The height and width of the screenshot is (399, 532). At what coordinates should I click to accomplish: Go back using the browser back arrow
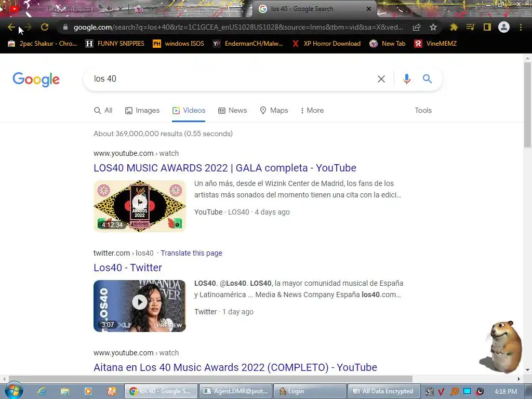[11, 27]
